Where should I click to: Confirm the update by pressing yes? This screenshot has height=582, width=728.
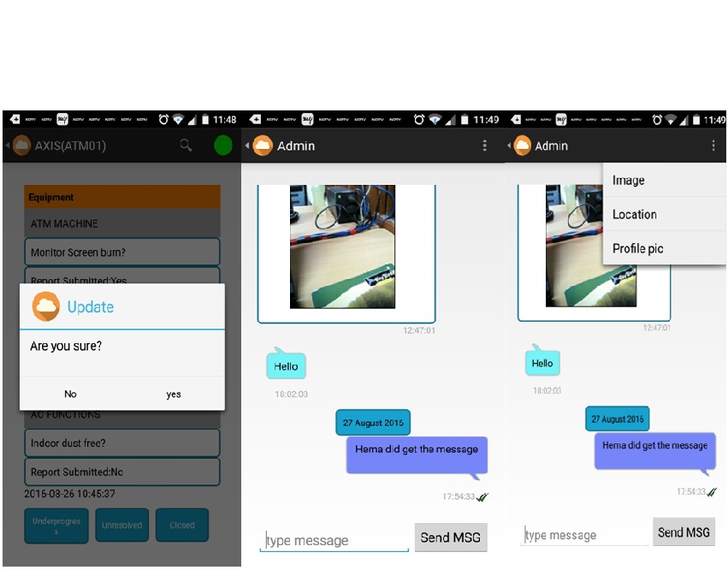click(x=174, y=395)
